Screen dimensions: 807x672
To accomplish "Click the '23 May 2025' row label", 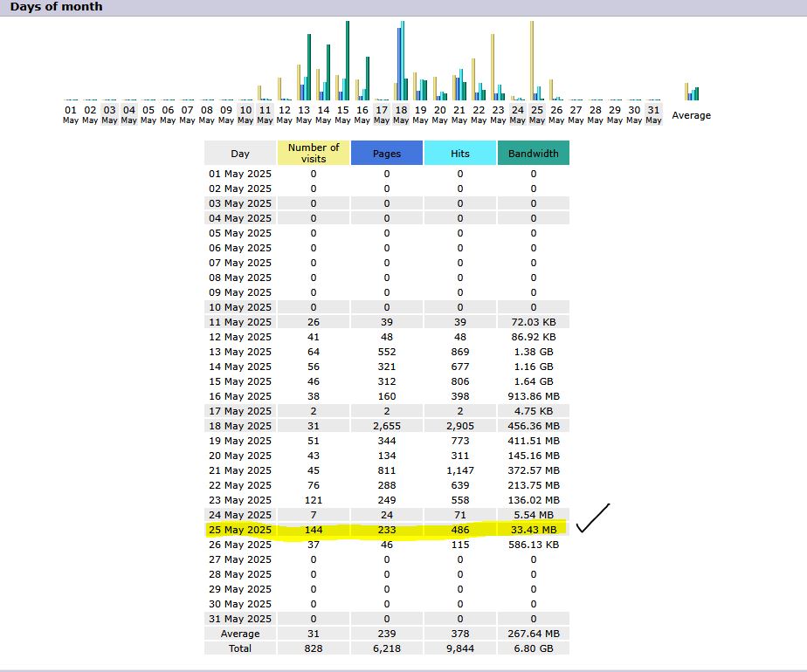I will click(x=240, y=500).
